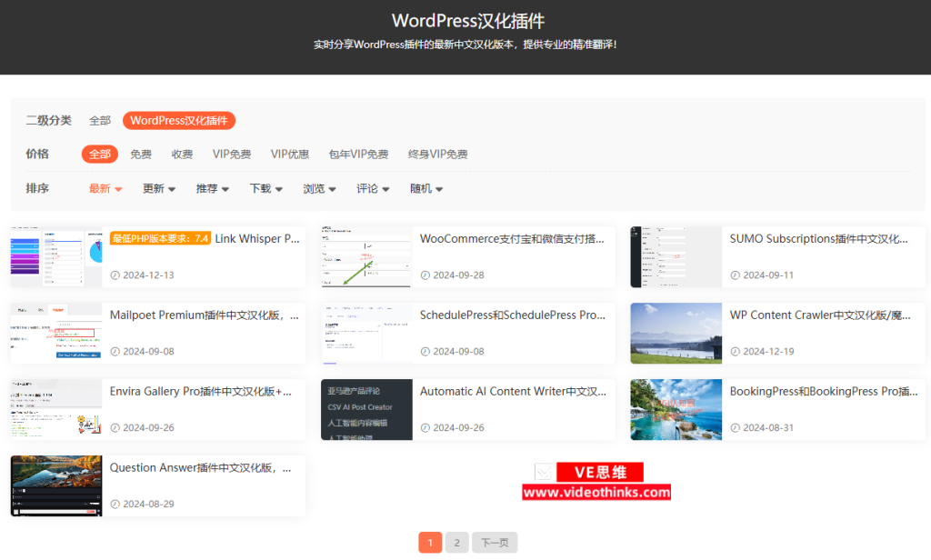The height and width of the screenshot is (560, 931).
Task: Filter by VIP免费 price
Action: click(x=232, y=155)
